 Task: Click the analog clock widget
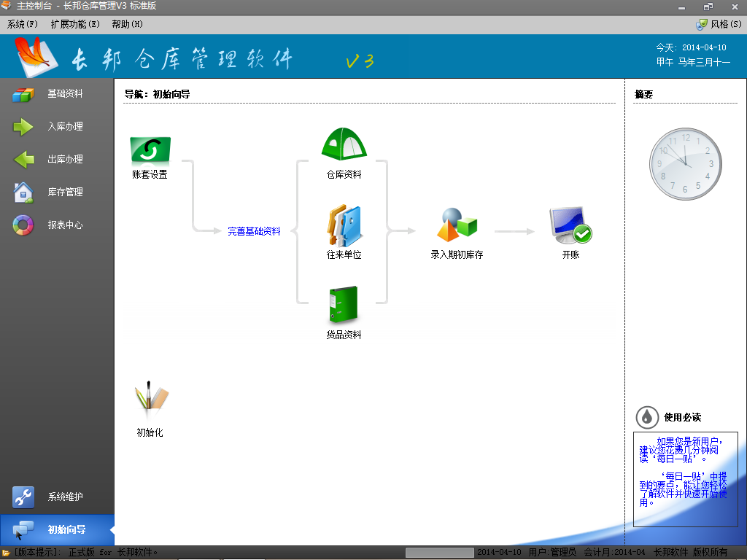tap(685, 166)
